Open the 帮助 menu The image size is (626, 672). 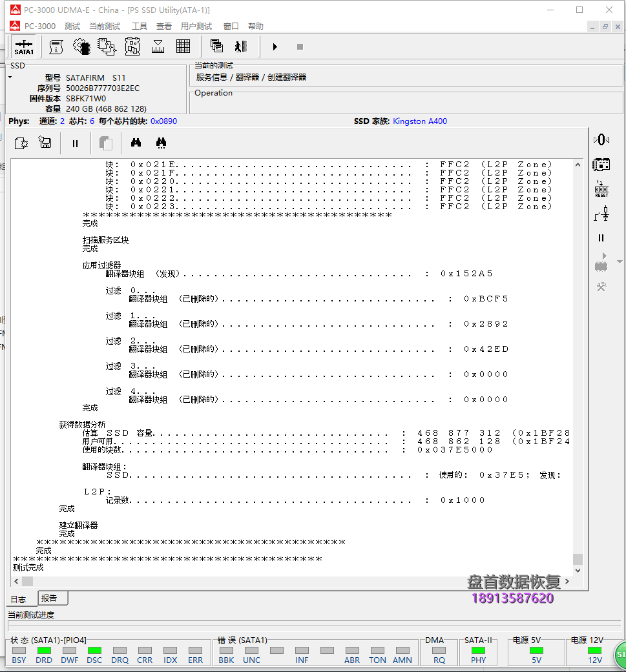[256, 26]
